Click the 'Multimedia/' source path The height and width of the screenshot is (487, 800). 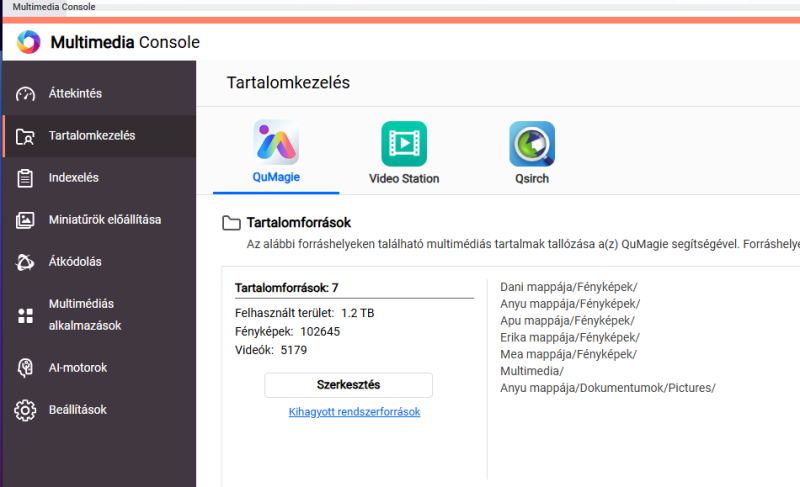click(532, 371)
